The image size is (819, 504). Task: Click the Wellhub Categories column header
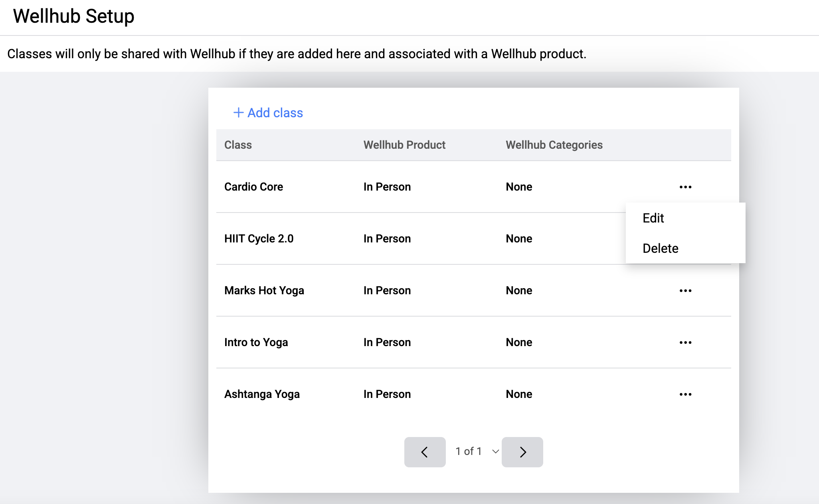click(x=554, y=145)
